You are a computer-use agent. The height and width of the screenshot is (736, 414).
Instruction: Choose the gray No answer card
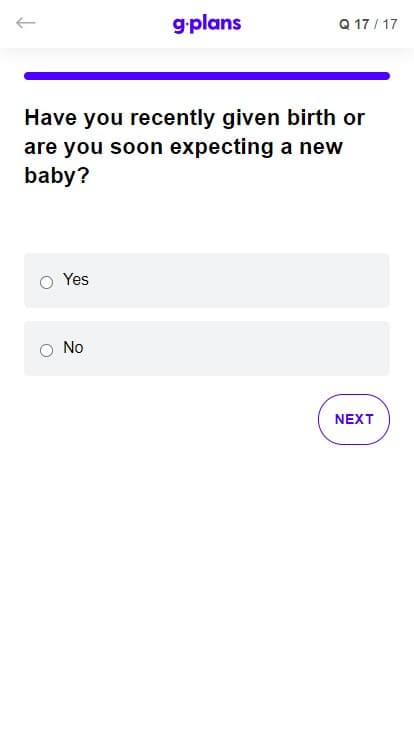(207, 348)
